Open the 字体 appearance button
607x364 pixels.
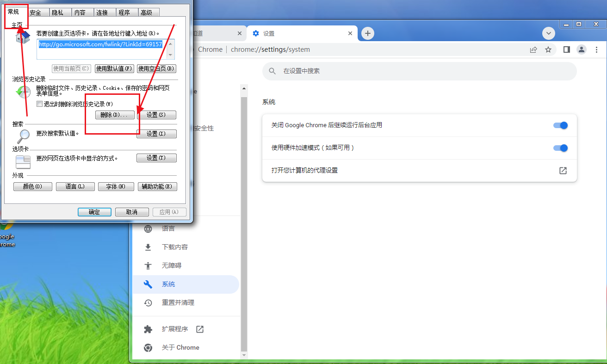pos(116,186)
